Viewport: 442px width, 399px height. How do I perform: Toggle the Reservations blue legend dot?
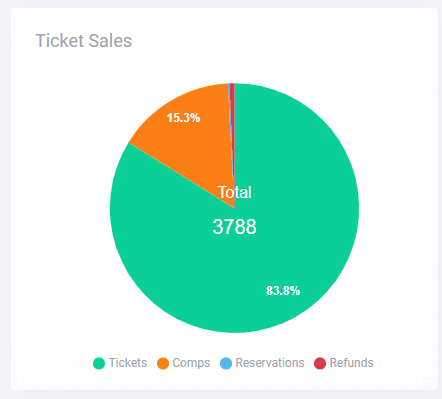pyautogui.click(x=226, y=363)
